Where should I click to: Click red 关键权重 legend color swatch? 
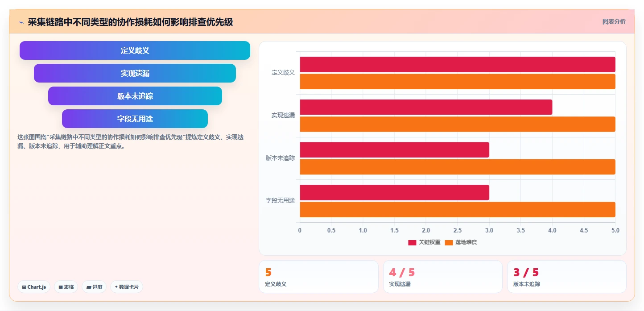pos(412,243)
